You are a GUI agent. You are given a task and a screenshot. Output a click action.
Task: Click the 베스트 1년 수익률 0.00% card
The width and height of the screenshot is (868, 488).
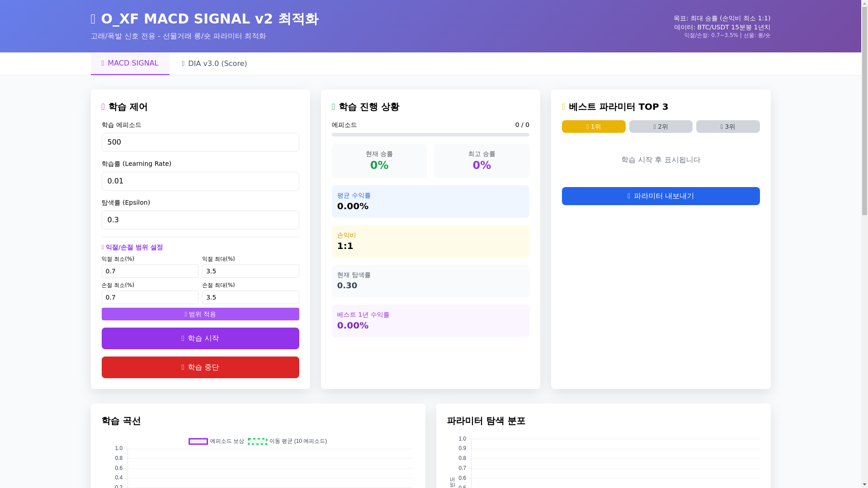430,321
